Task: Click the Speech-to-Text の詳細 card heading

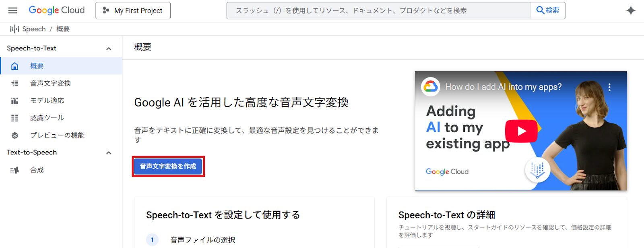Action: point(447,215)
